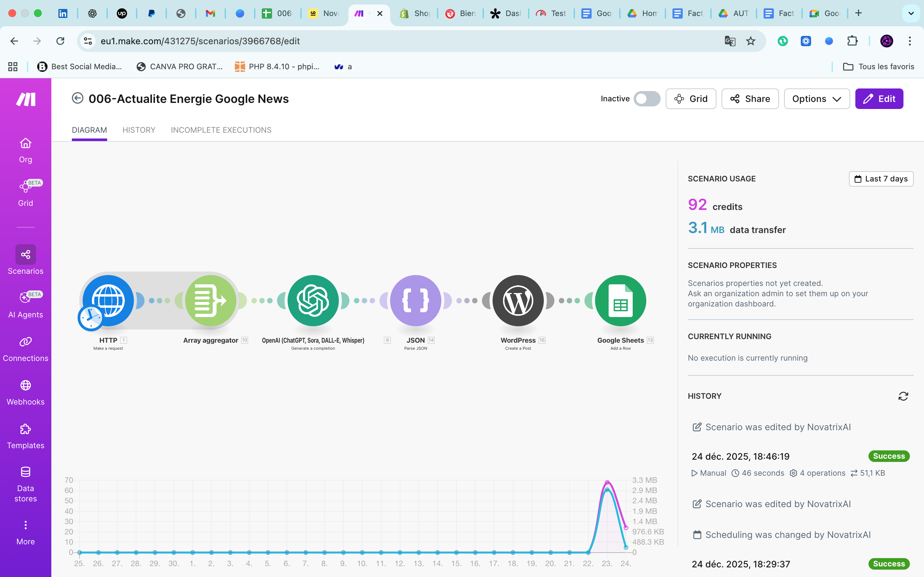Image resolution: width=924 pixels, height=577 pixels.
Task: Open the Last 7 days range selector
Action: (x=881, y=179)
